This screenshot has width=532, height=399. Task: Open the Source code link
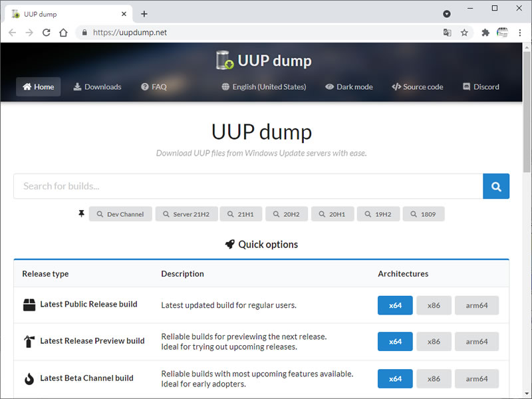point(418,87)
